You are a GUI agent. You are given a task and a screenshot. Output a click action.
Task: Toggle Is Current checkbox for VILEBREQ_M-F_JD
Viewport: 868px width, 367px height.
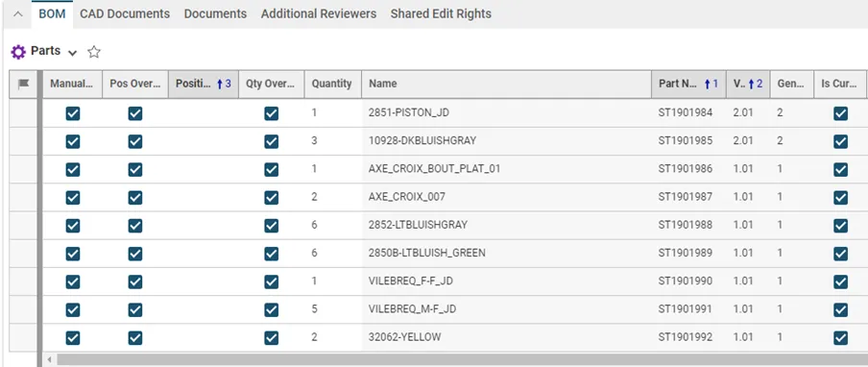pos(840,309)
